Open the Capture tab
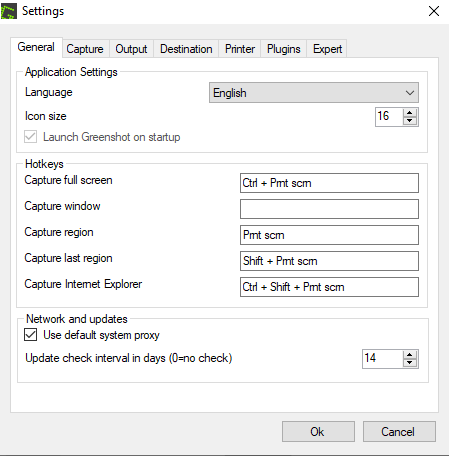Viewport: 449px width, 456px height. [85, 49]
